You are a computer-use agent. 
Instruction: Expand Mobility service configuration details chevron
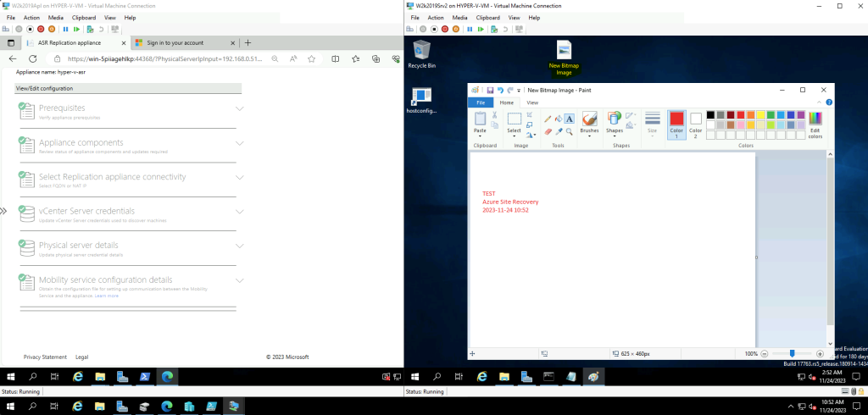click(x=239, y=280)
